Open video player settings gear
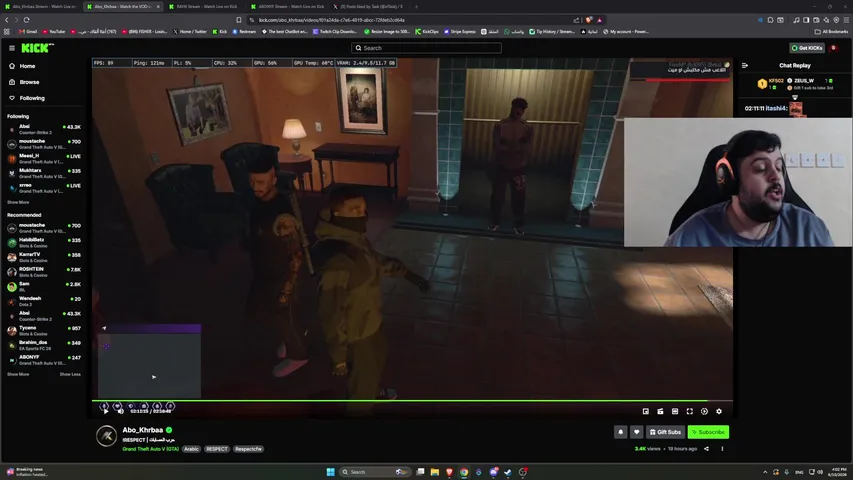Viewport: 853px width, 480px height. (719, 411)
